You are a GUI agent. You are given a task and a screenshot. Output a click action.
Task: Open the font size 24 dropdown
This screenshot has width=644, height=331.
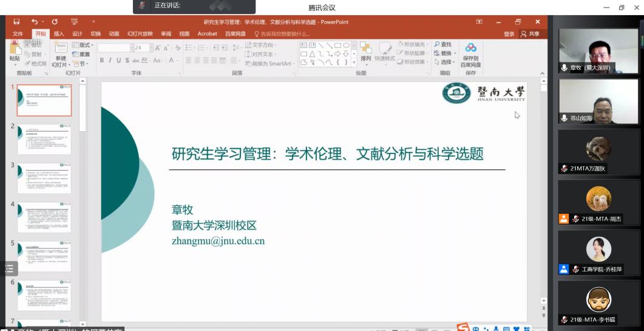151,48
